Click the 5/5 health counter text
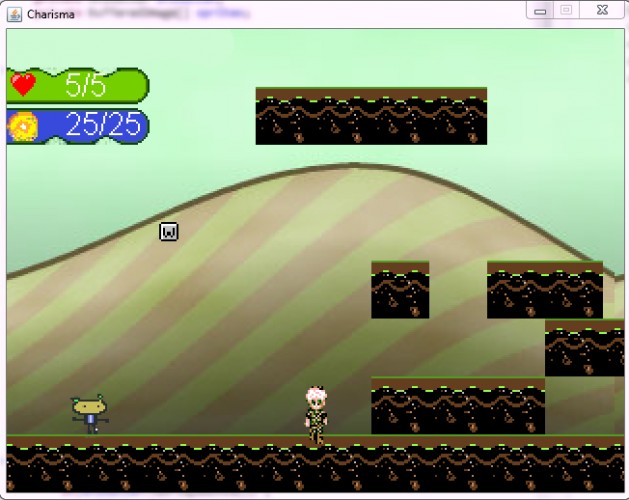Viewport: 629px width, 500px height. click(x=85, y=85)
